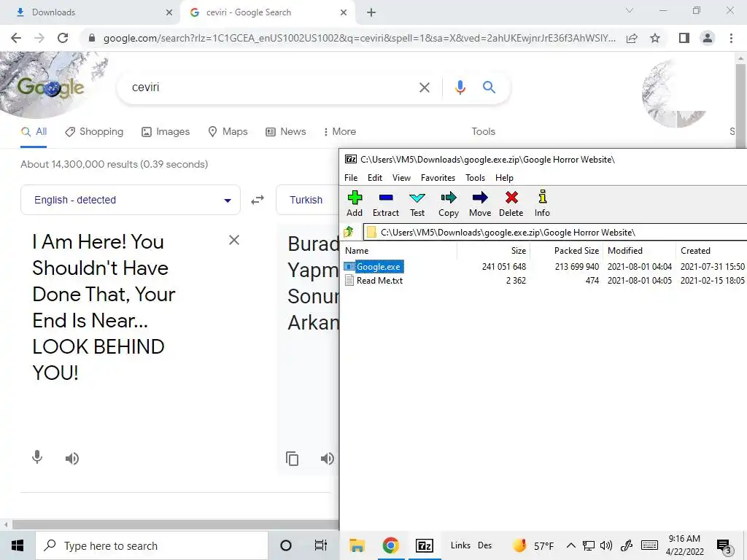Switch to Maps results
Viewport: 747px width, 560px height.
point(228,132)
